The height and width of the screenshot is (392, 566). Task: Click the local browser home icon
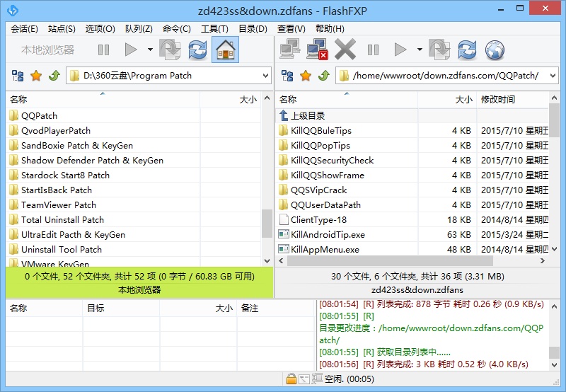pyautogui.click(x=225, y=50)
